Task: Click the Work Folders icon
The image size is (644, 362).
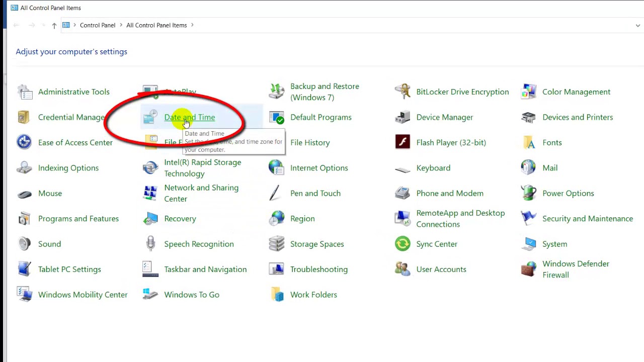Action: click(276, 295)
